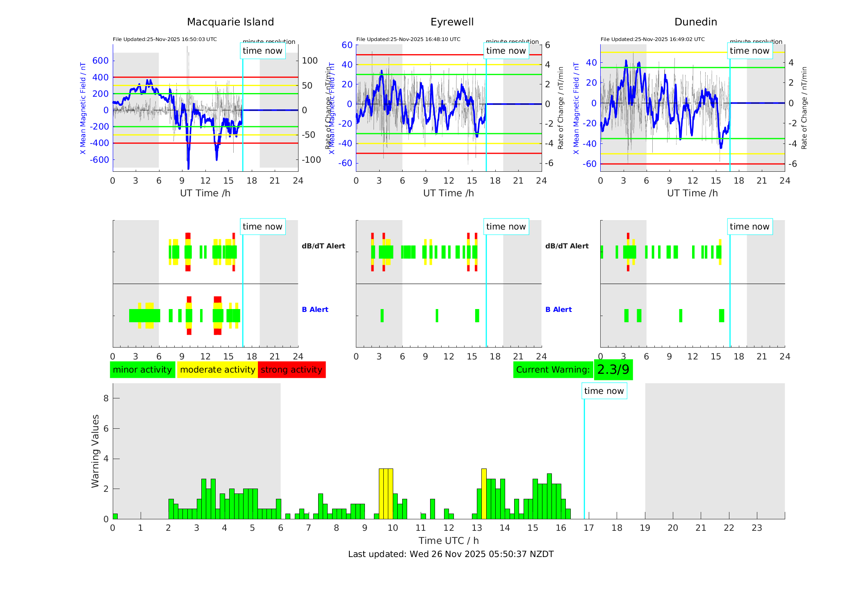
Task: Click time now label on Eyrewell alert panel
Action: click(506, 227)
